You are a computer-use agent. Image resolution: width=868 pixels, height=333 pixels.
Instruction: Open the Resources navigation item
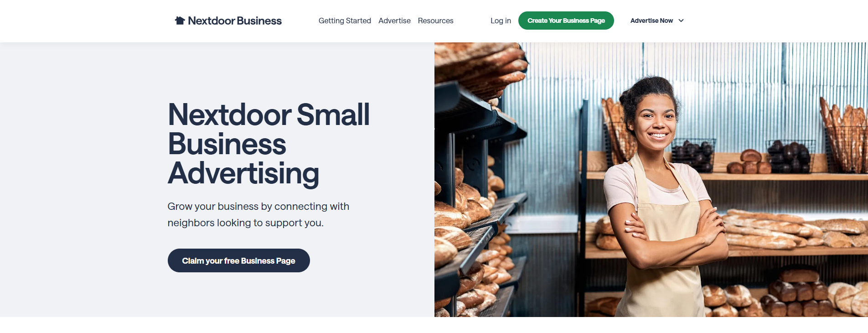click(435, 21)
